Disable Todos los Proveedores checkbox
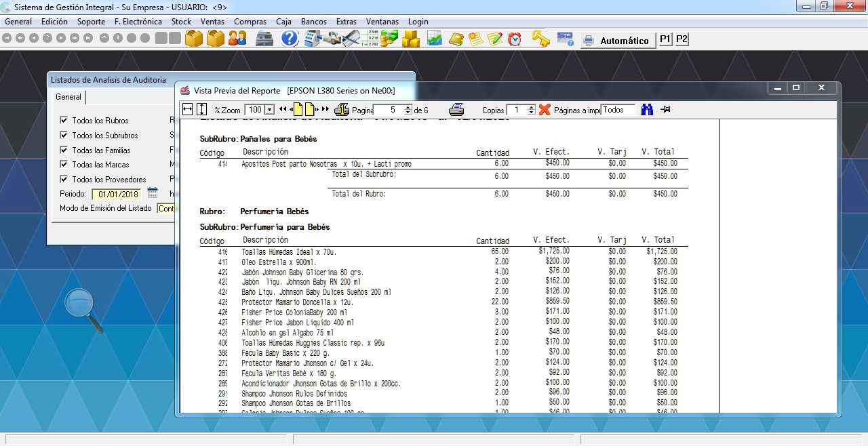This screenshot has width=868, height=446. (x=64, y=180)
